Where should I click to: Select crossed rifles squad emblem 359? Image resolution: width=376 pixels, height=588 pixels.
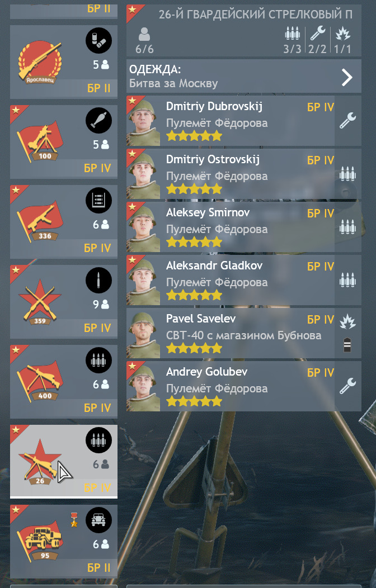point(40,302)
